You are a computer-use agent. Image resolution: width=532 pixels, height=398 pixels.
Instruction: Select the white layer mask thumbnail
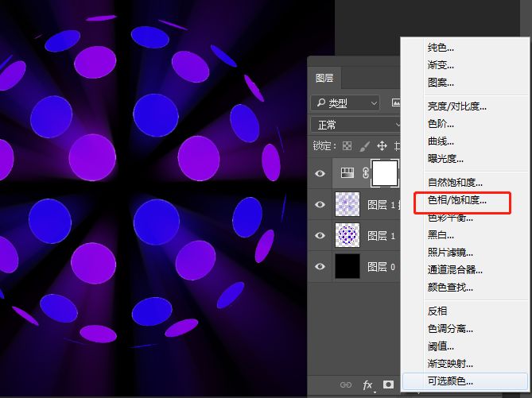(x=385, y=173)
